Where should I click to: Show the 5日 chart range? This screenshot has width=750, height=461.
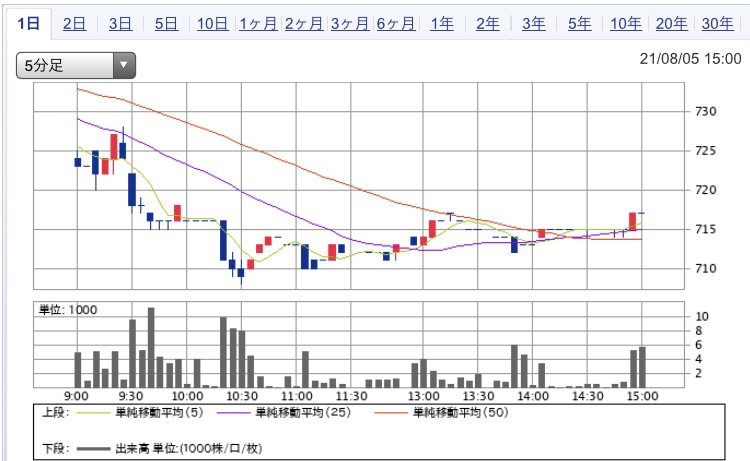[x=166, y=23]
